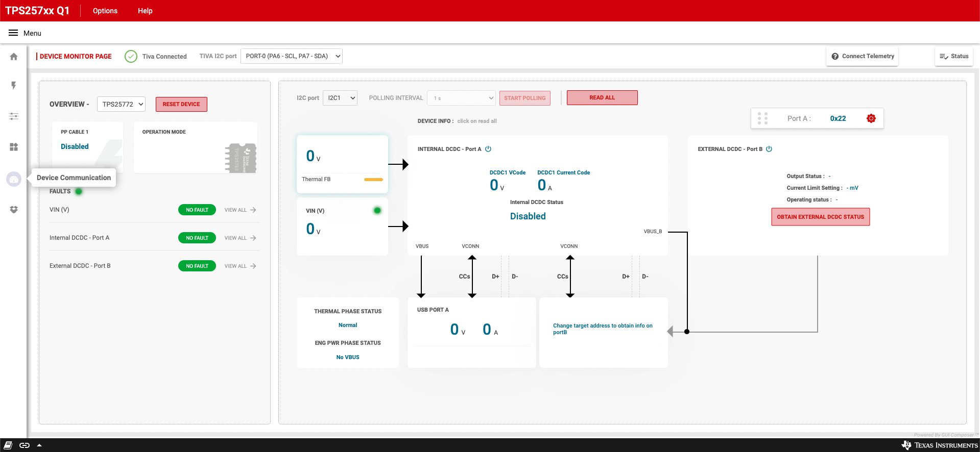This screenshot has height=452, width=980.
Task: Open the Help menu
Action: (145, 11)
